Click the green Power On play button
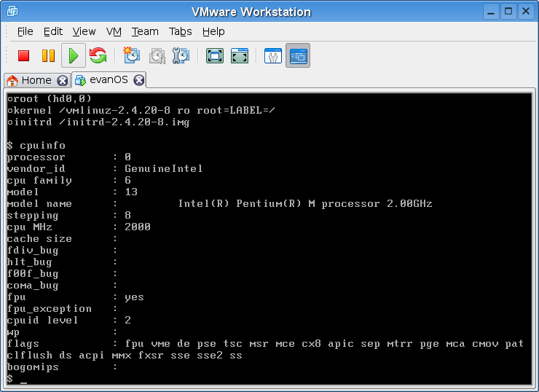The height and width of the screenshot is (392, 539). [73, 55]
